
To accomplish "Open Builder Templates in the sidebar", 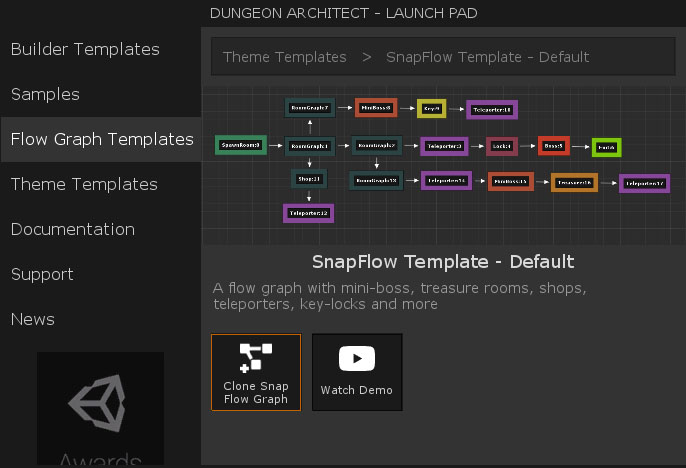I will (85, 49).
